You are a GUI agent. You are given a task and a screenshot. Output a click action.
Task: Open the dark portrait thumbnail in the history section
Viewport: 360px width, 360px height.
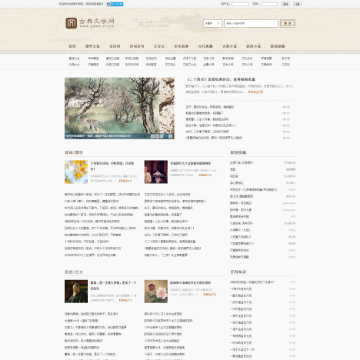[x=76, y=291]
